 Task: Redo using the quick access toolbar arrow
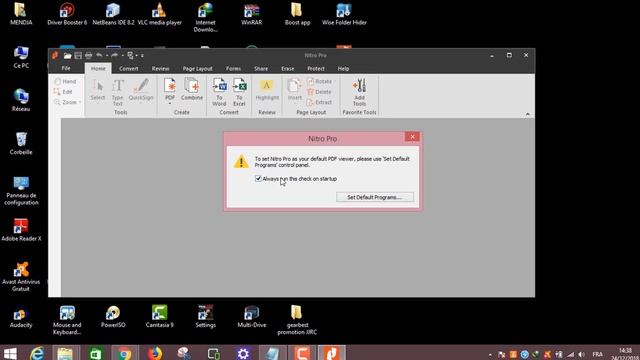point(115,55)
